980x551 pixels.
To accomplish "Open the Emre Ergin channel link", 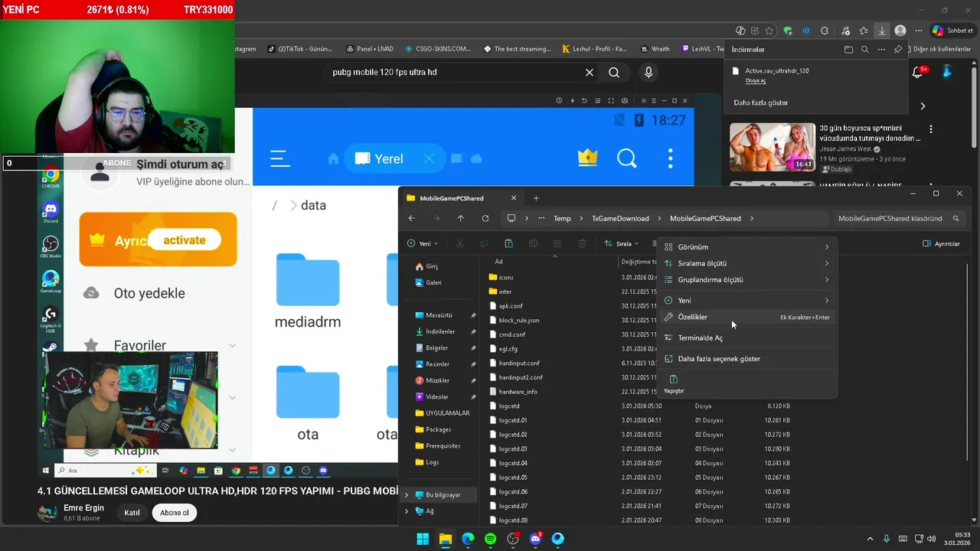I will [83, 508].
